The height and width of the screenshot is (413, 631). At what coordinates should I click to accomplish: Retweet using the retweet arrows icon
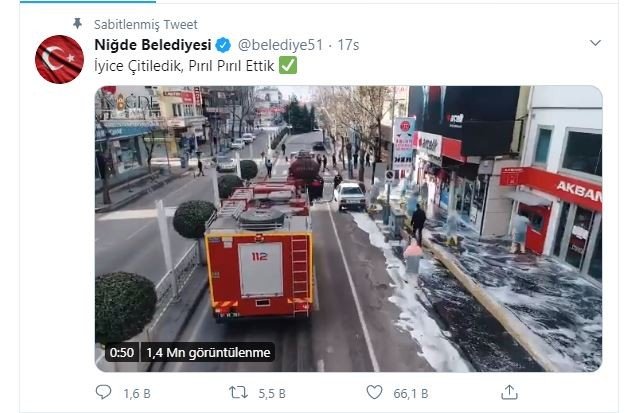click(x=238, y=392)
